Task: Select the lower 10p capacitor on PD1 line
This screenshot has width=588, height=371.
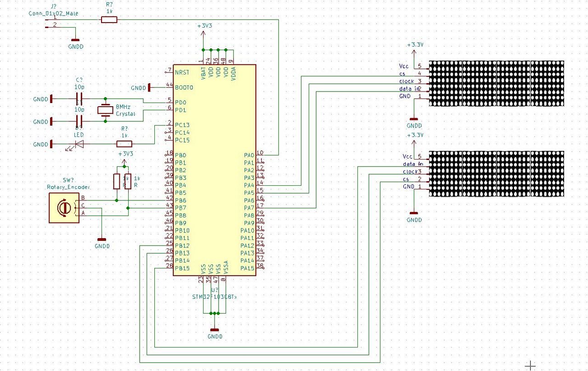Action: (x=79, y=121)
